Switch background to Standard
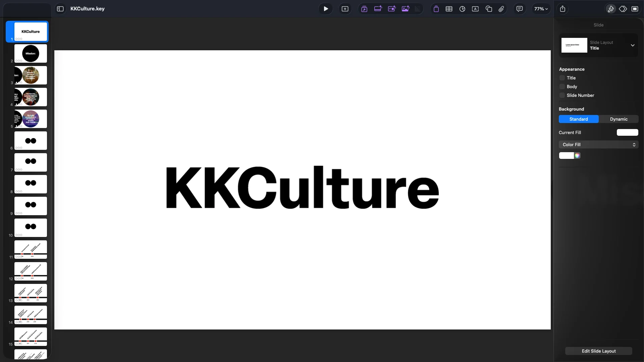Screen dimensions: 644x362 pos(579,119)
